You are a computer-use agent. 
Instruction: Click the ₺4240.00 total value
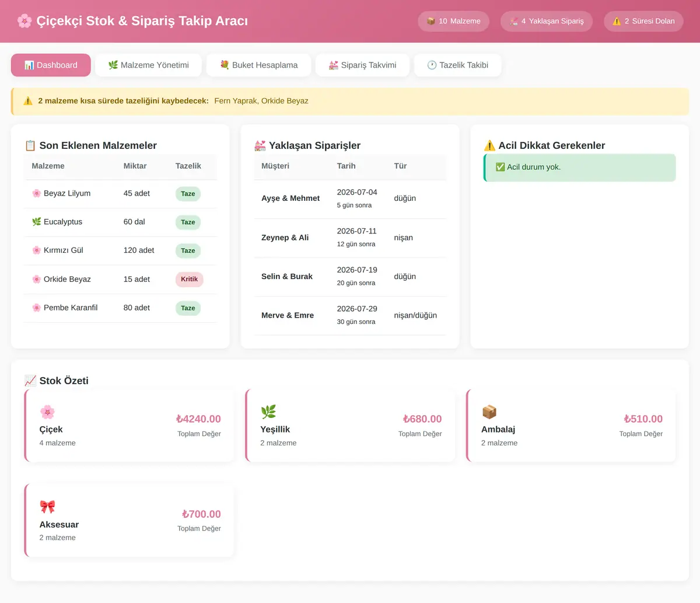(x=198, y=419)
